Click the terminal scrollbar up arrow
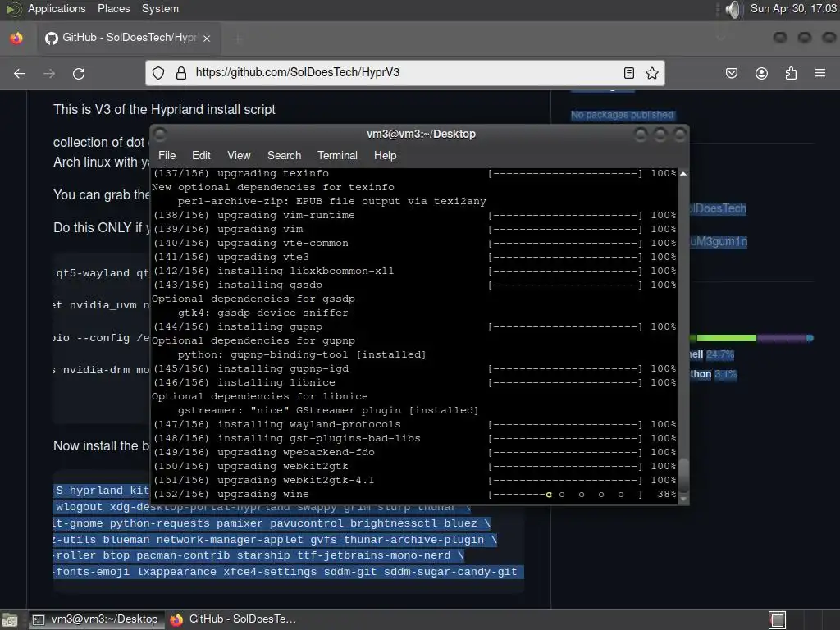The width and height of the screenshot is (840, 630). [683, 174]
